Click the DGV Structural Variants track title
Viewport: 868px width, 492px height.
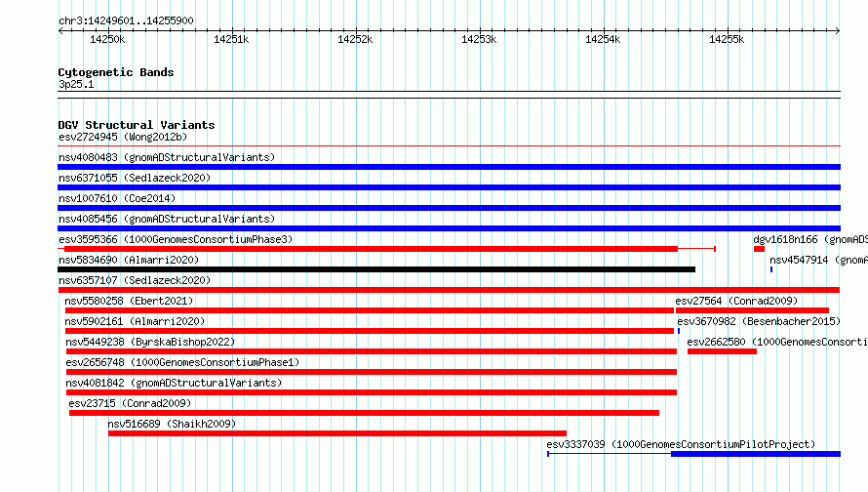[137, 125]
